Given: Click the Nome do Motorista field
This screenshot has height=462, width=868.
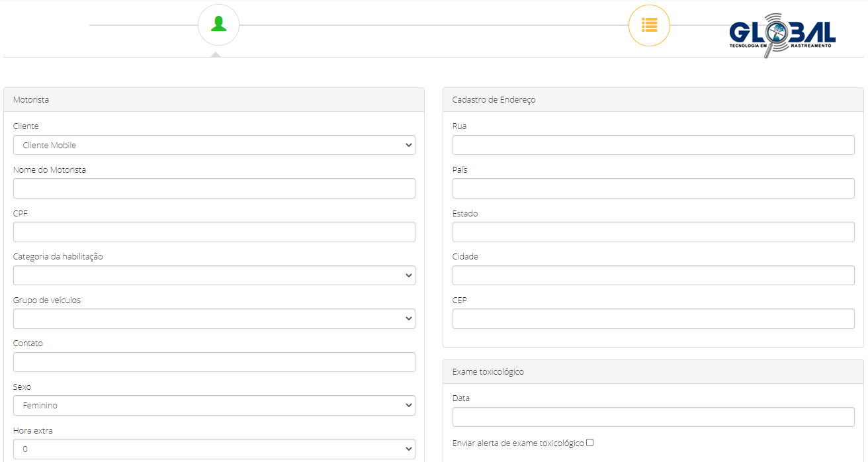Looking at the screenshot, I should [214, 189].
